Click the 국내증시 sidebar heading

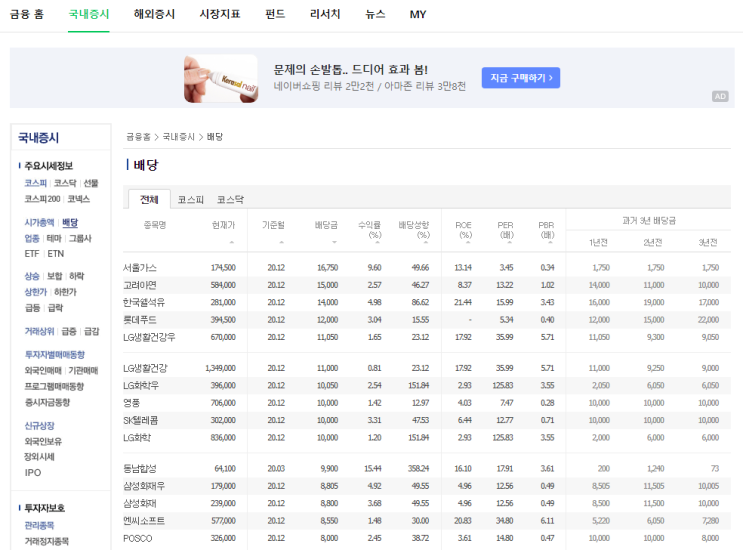coord(38,138)
